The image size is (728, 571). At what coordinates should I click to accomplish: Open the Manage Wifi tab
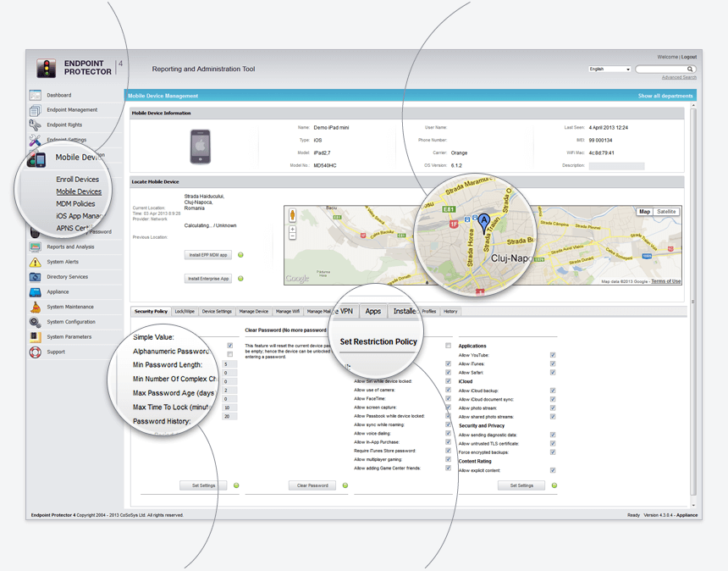pos(288,311)
